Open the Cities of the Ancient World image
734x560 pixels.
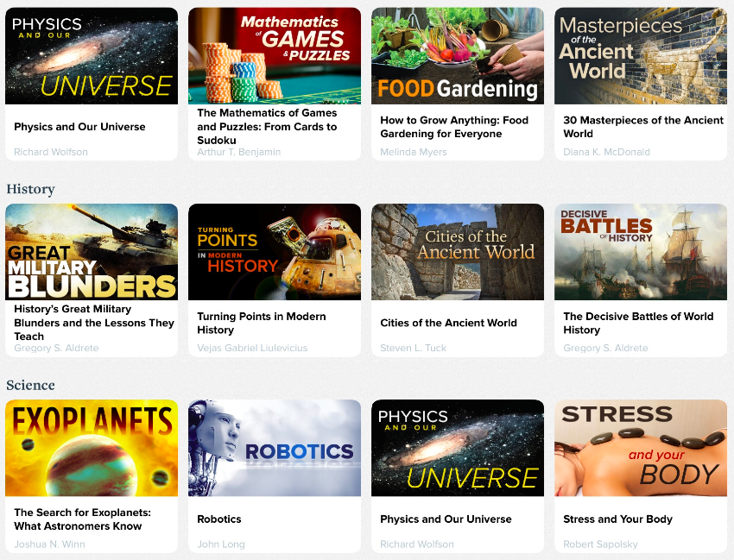pos(458,252)
